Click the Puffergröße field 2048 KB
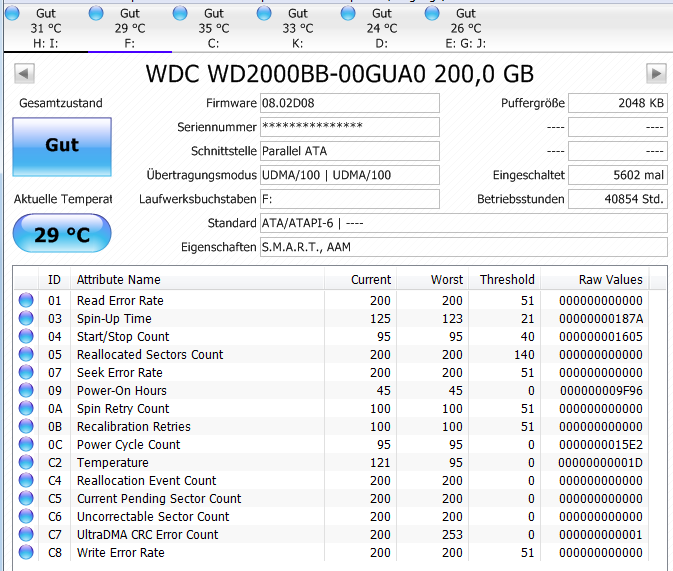 (618, 103)
